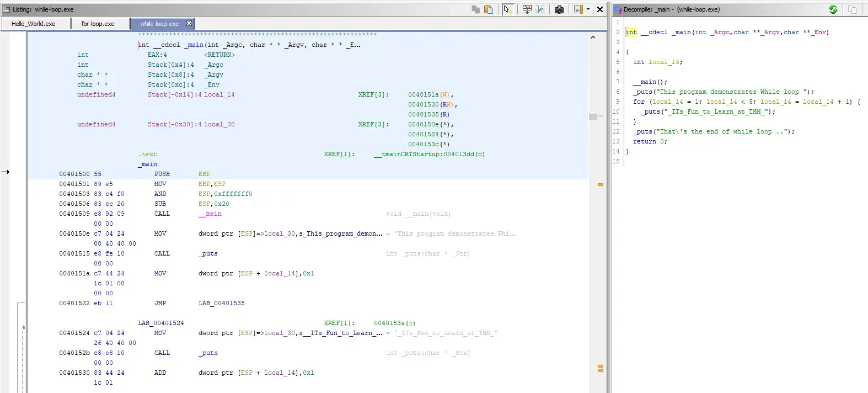Viewport: 868px width, 393px height.
Task: Select address 0040150e in the listing
Action: (74, 233)
